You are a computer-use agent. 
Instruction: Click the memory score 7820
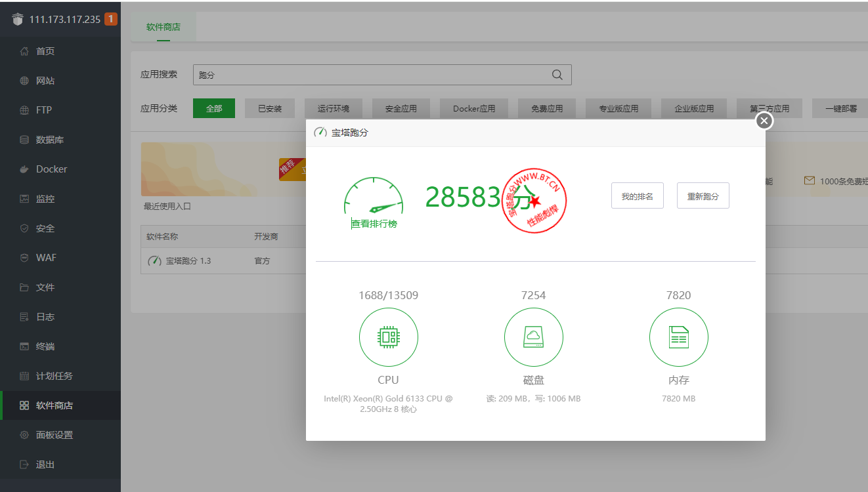click(x=679, y=295)
